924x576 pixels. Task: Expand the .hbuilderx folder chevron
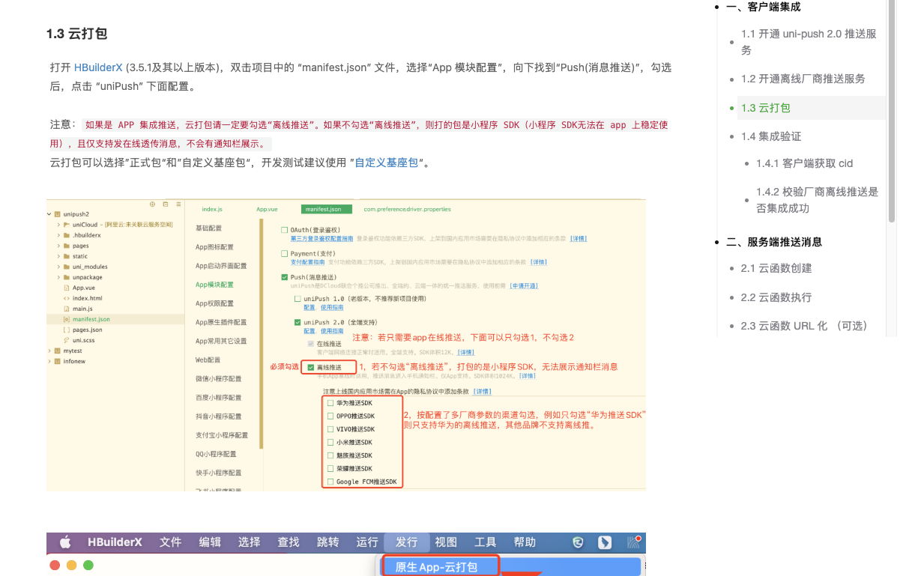point(58,235)
